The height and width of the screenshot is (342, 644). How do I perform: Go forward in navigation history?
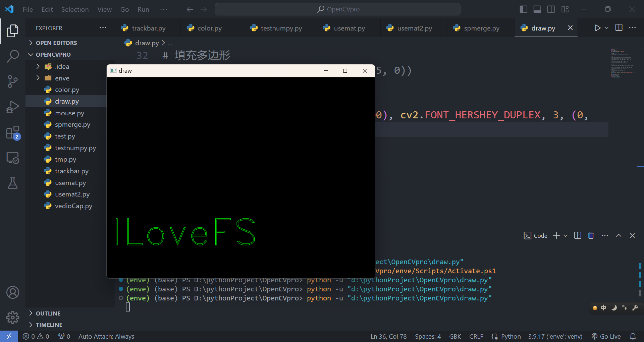click(x=204, y=9)
